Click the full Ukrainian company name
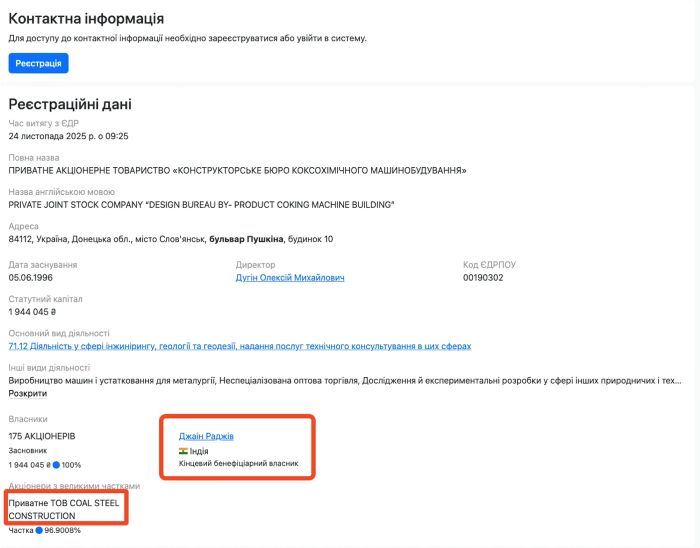 click(237, 171)
